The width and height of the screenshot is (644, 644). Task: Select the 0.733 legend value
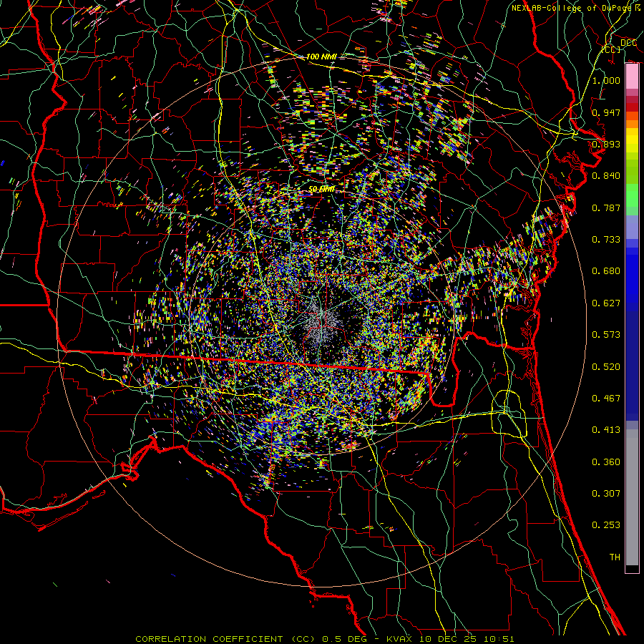(x=606, y=240)
